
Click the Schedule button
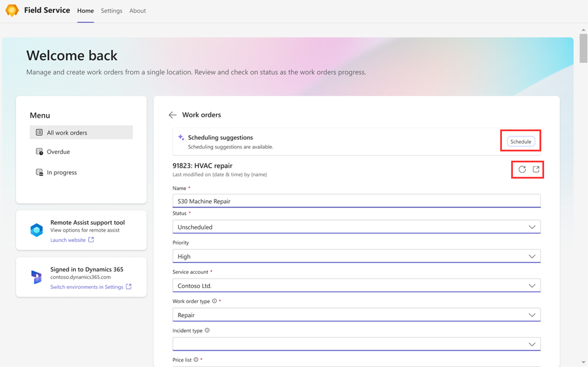click(x=521, y=142)
